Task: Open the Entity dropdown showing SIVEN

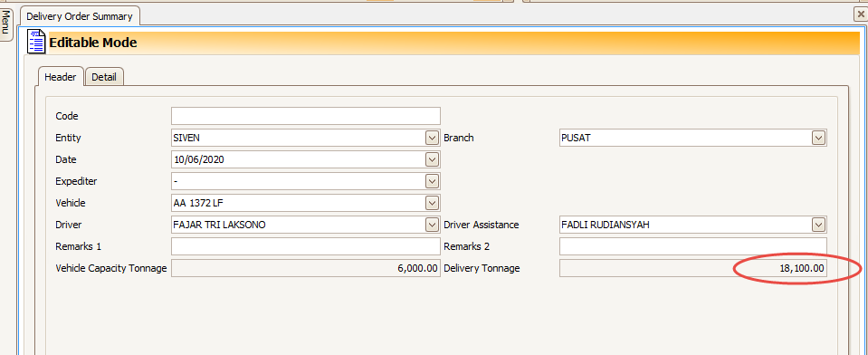Action: click(432, 138)
